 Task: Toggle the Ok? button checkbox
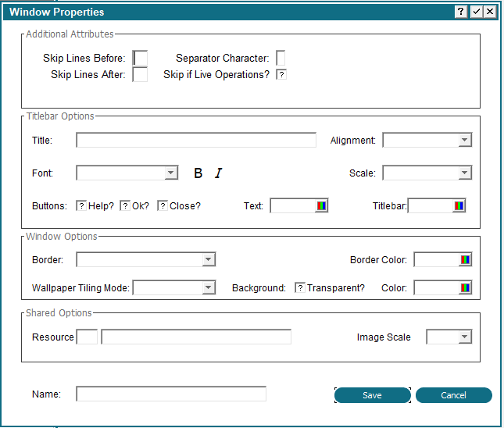point(125,205)
